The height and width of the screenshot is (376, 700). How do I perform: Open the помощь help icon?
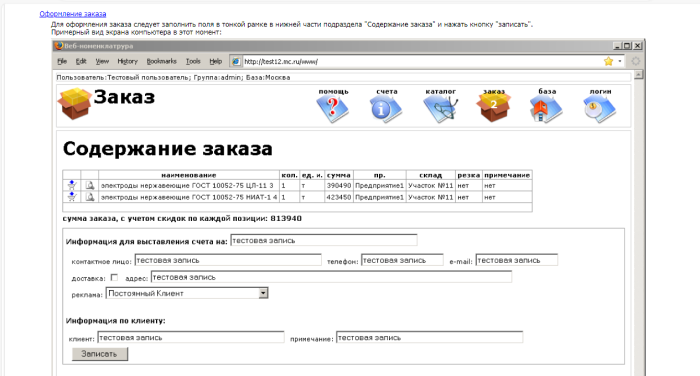point(333,109)
